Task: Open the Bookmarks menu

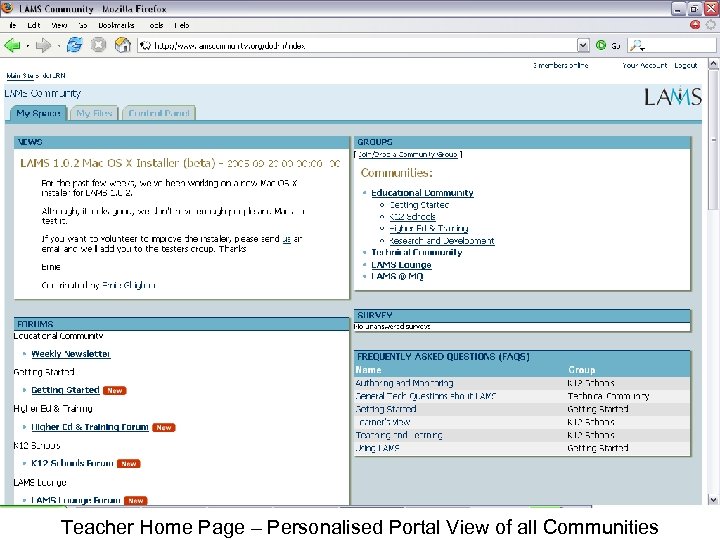Action: tap(116, 25)
